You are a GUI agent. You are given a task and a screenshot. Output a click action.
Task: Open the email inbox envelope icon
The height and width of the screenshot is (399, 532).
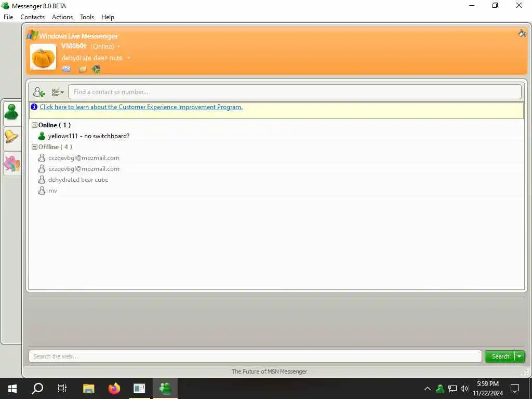pos(66,69)
